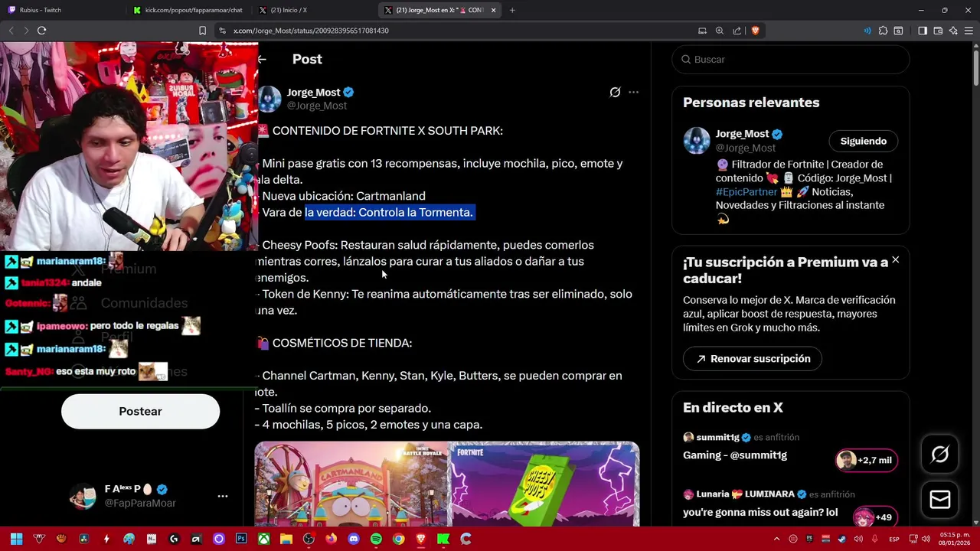Go back using the Post back arrow
This screenshot has height=551, width=980.
point(262,59)
